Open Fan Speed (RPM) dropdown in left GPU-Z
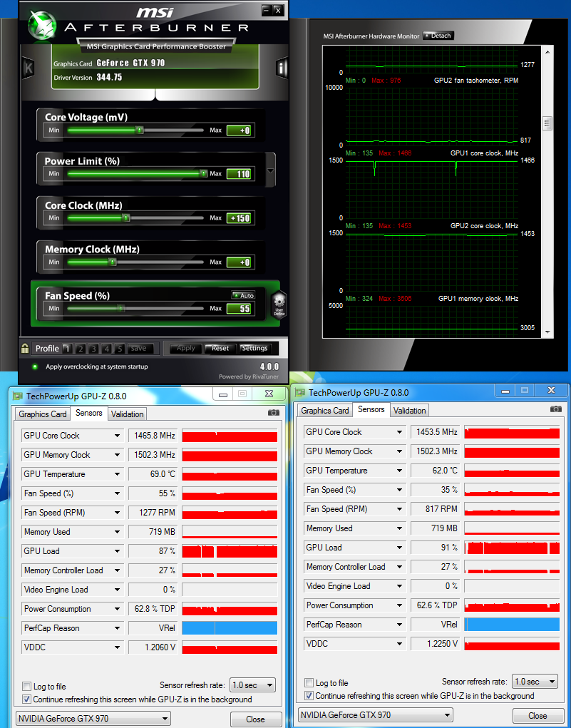 [x=118, y=513]
